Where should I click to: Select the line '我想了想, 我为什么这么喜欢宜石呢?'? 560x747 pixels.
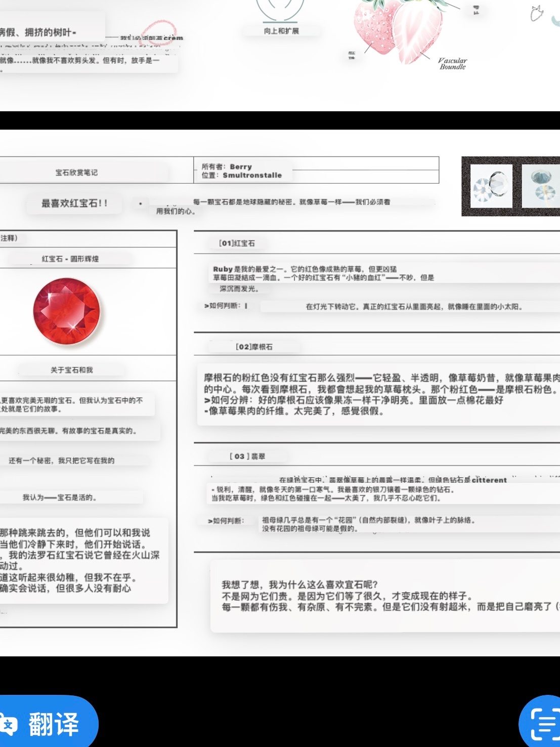click(300, 585)
